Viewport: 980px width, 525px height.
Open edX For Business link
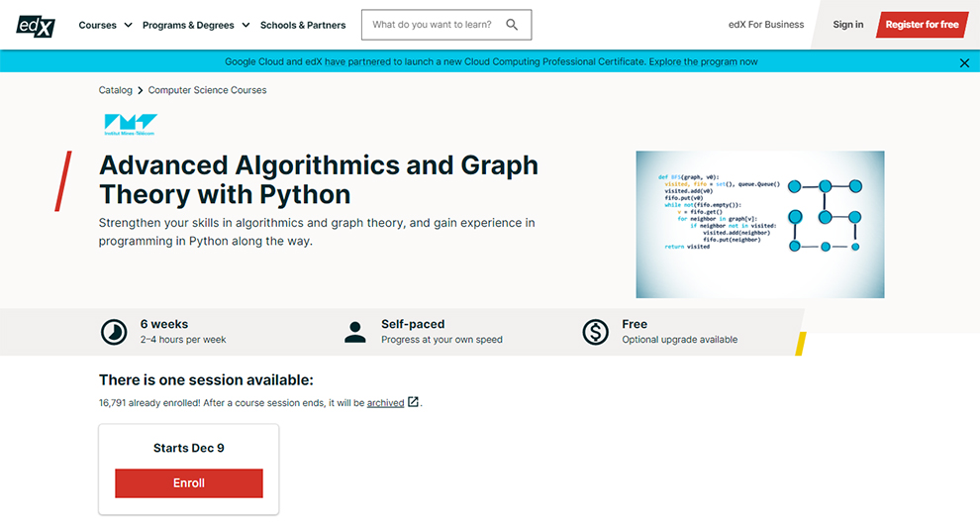tap(765, 25)
